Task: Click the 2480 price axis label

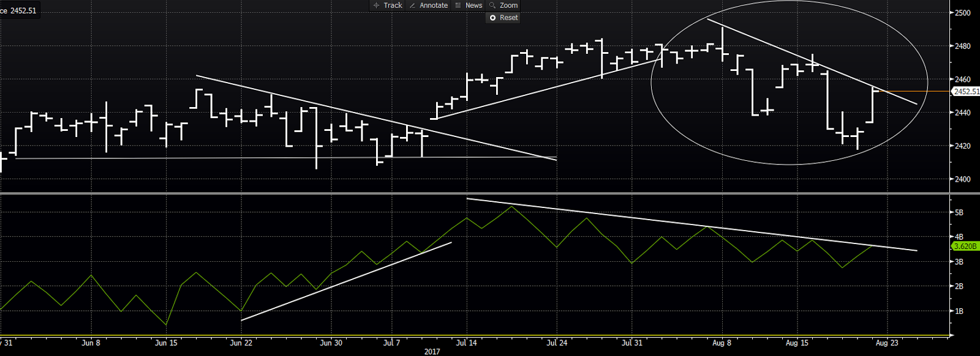Action: (x=963, y=46)
